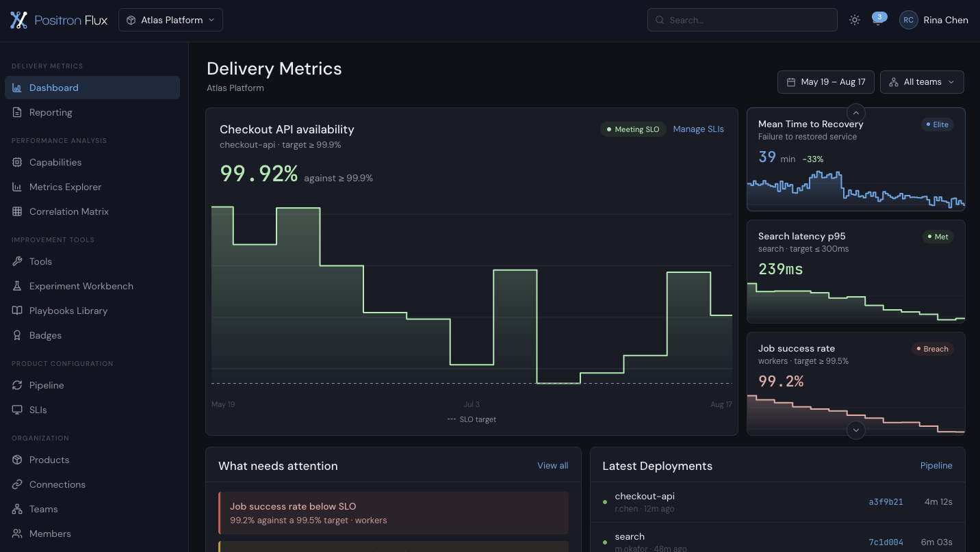Click the Members people icon
980x552 pixels.
[x=17, y=534]
